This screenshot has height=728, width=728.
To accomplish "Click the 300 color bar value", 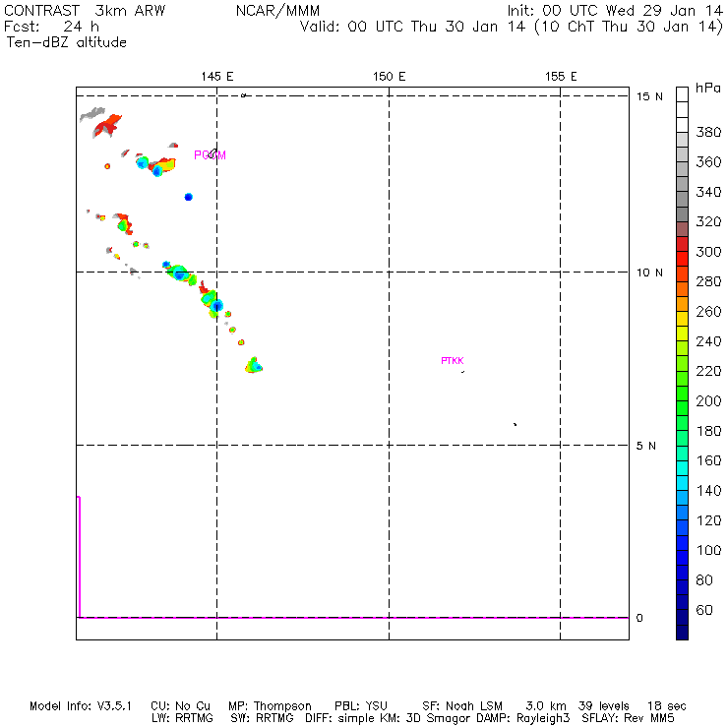I will click(708, 252).
